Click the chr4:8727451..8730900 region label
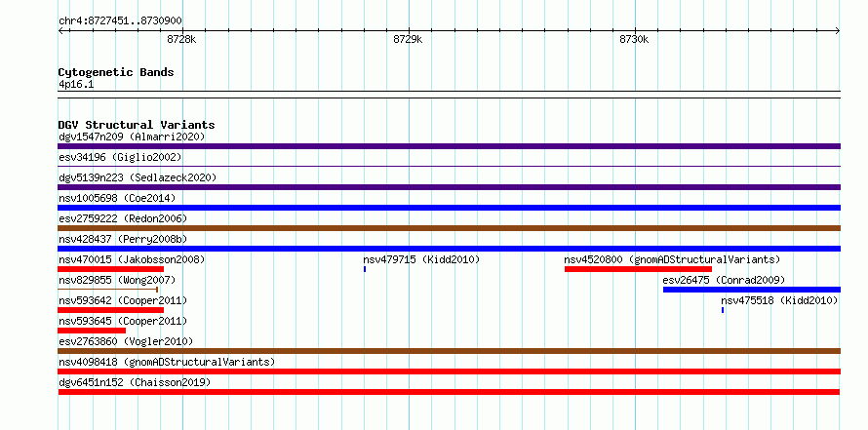Screen dimensions: 868x430 click(120, 21)
